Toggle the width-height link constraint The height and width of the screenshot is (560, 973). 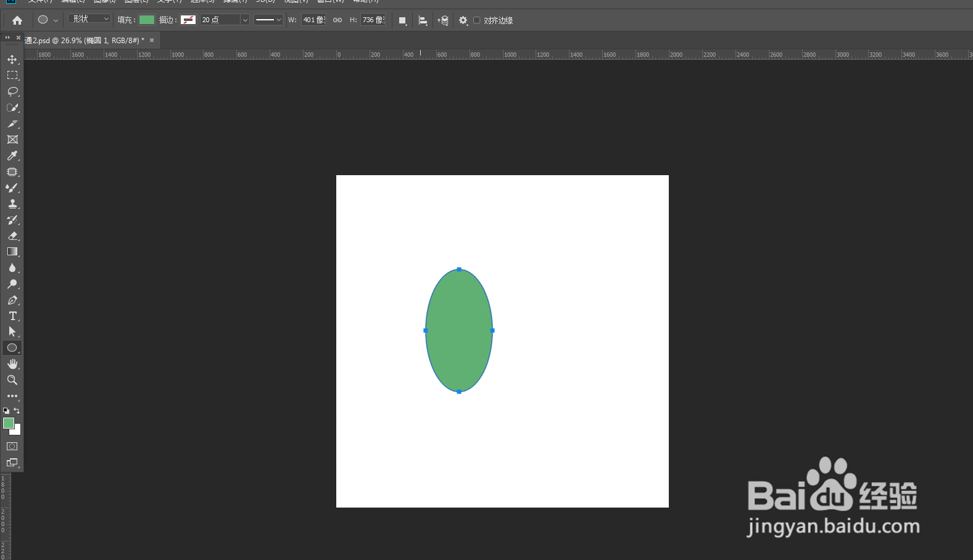point(337,20)
